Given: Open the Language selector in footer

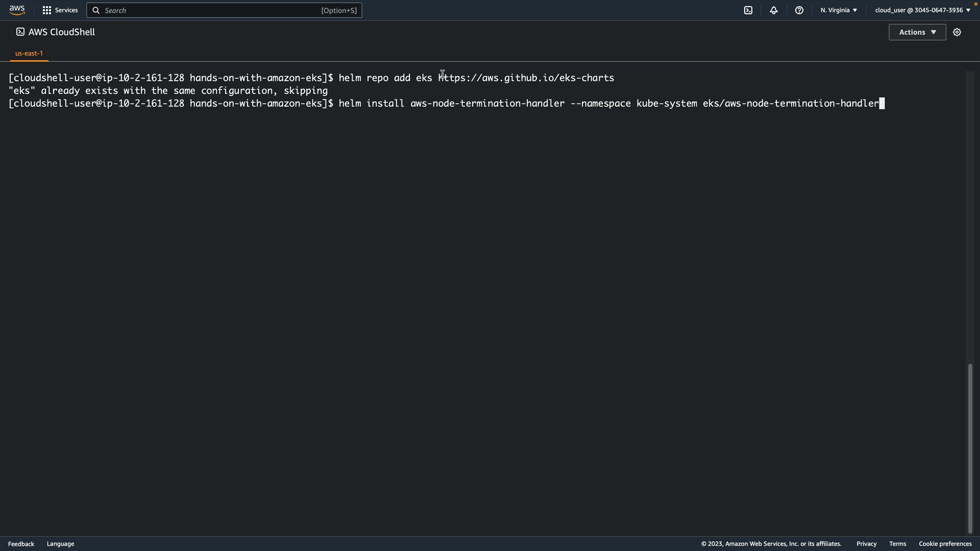Looking at the screenshot, I should click(60, 544).
